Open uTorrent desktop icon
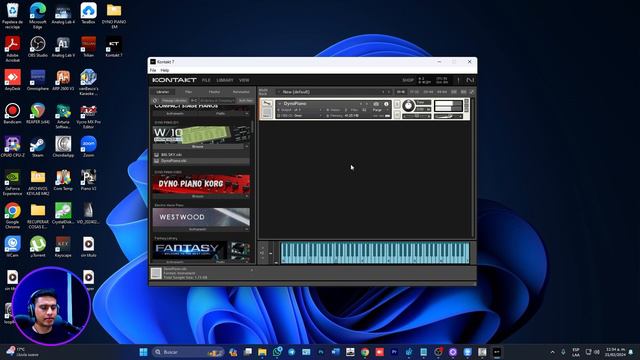The width and height of the screenshot is (640, 360). click(x=38, y=247)
